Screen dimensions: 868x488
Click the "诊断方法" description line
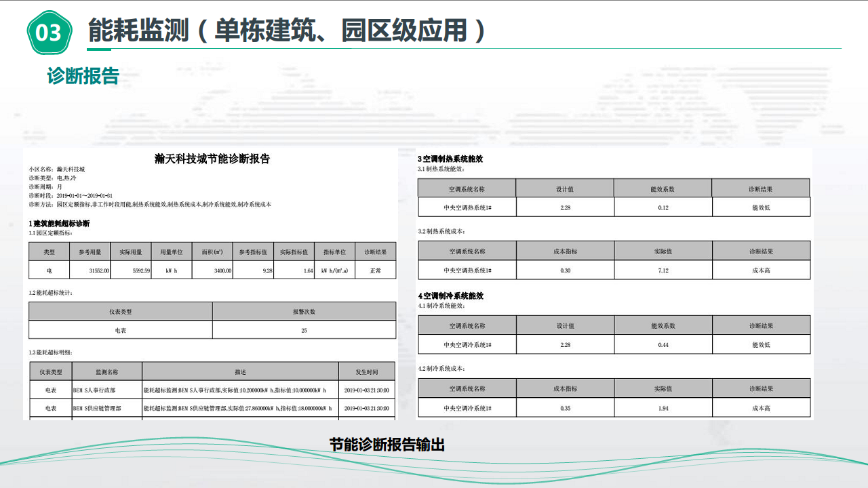coord(150,204)
